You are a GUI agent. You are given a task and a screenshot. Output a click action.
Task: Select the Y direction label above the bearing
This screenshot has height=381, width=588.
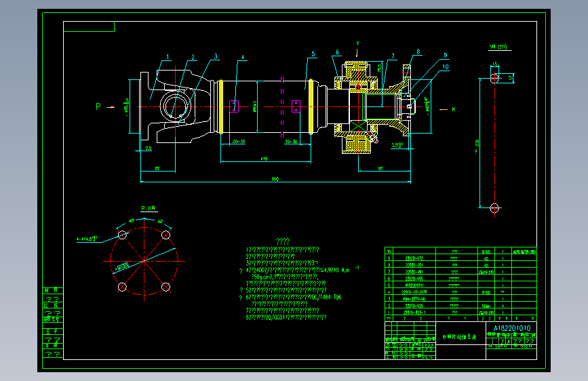pyautogui.click(x=357, y=43)
